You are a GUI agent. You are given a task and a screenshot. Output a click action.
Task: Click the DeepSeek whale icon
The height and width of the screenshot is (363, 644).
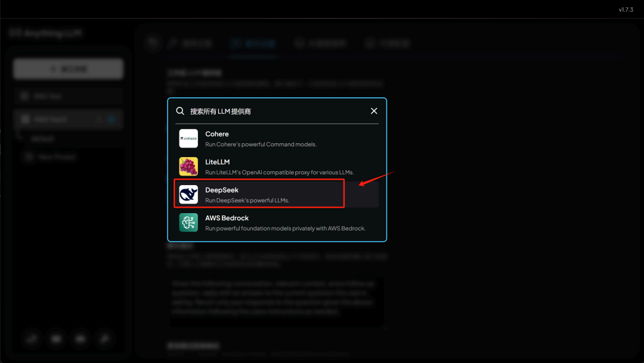pos(188,195)
